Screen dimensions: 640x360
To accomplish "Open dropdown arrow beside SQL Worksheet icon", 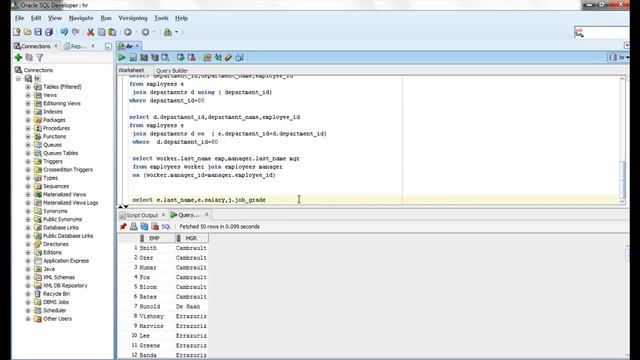I will click(176, 32).
